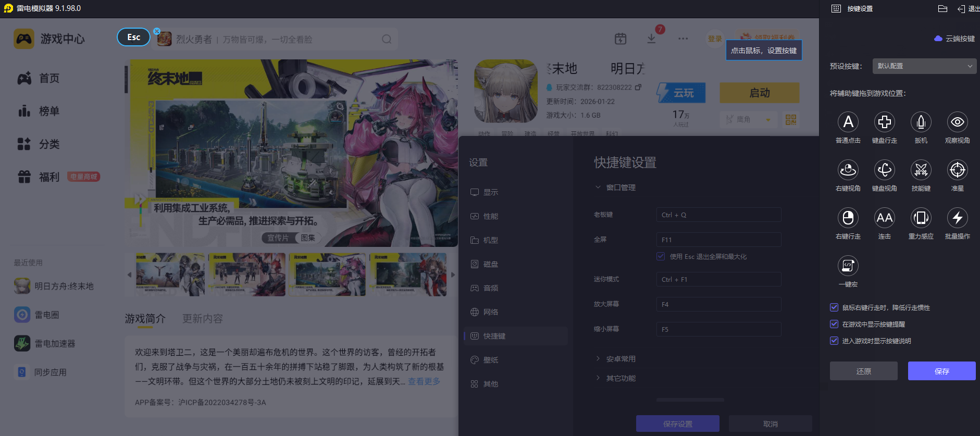Switch to the 更新内容 tab

click(203, 319)
